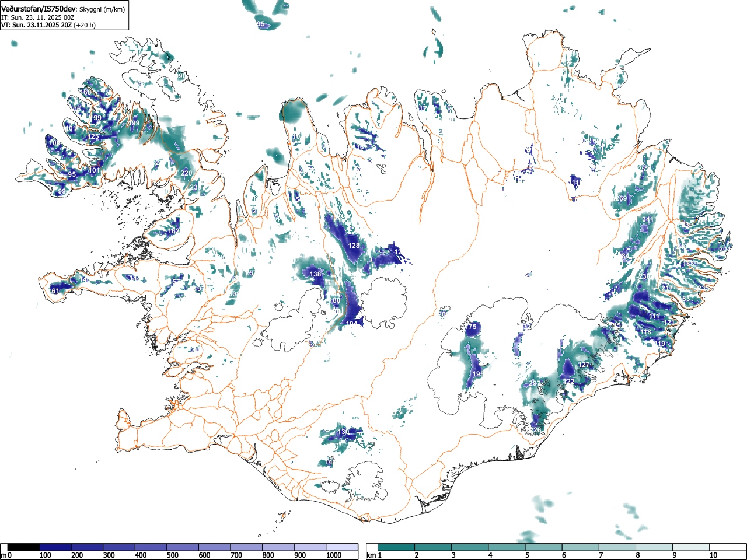Click the 9–10 km lightest legend swatch
The height and width of the screenshot is (560, 747).
click(x=691, y=547)
